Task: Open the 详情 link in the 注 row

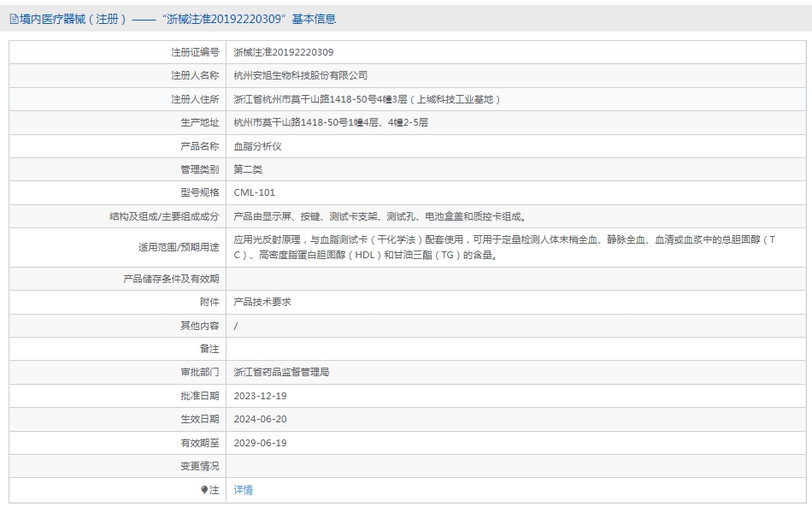Action: (243, 490)
